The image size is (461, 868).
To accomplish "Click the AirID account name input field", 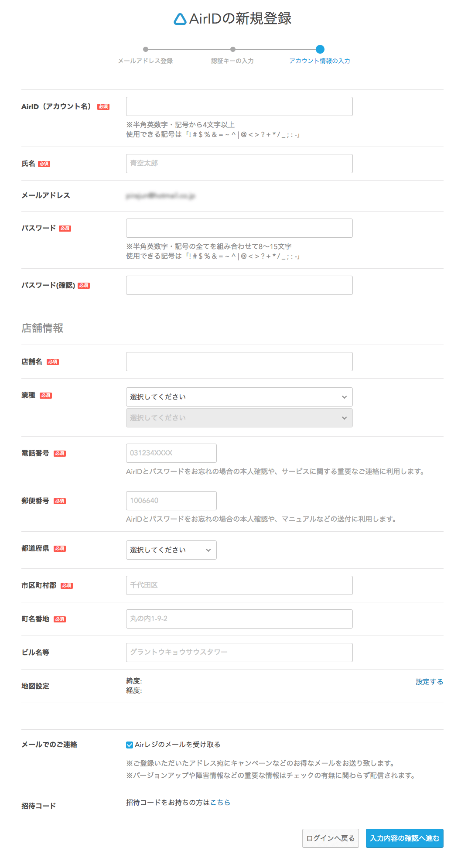I will coord(239,106).
